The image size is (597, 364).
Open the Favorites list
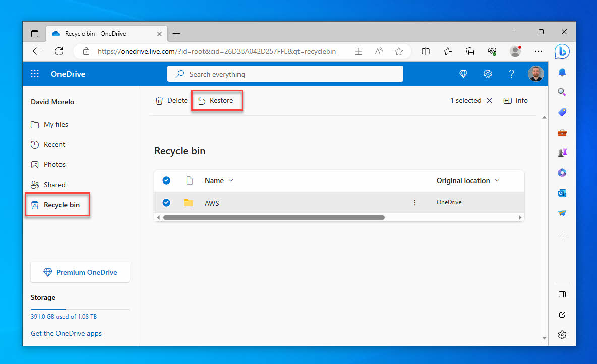[x=448, y=51]
